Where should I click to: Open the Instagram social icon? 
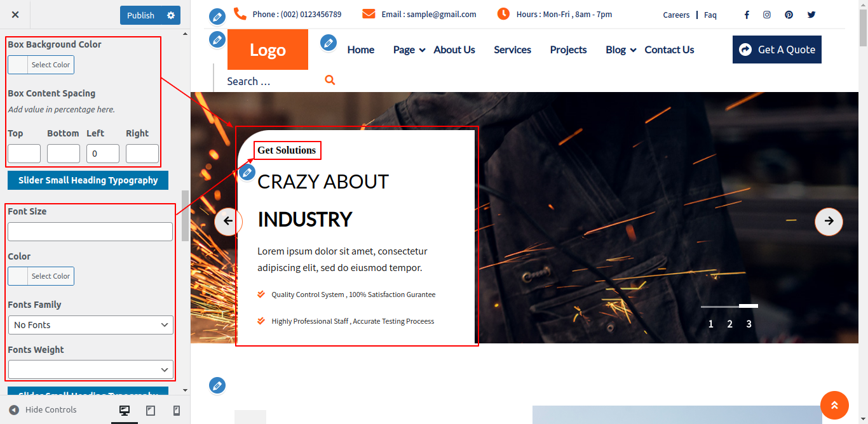point(767,15)
